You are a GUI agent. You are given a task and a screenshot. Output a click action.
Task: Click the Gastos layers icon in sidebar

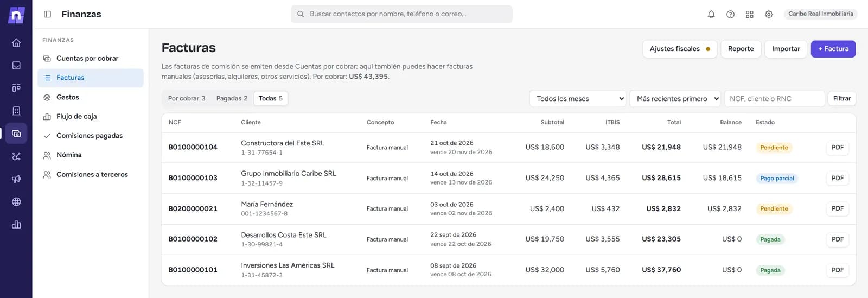(47, 97)
